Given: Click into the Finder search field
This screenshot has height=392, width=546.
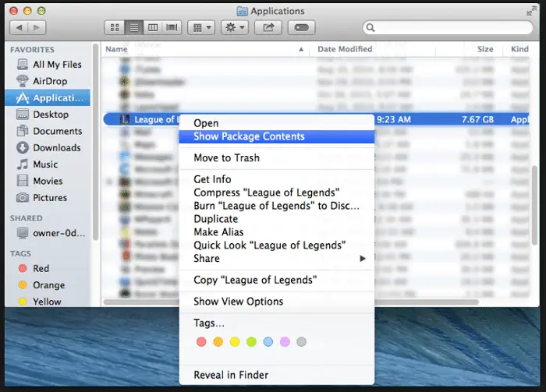Looking at the screenshot, I should pyautogui.click(x=448, y=27).
